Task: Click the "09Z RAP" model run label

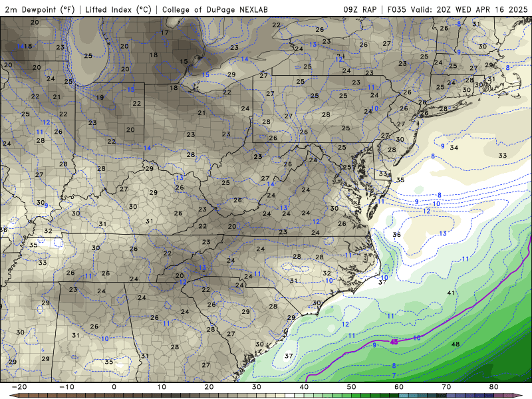Action: click(x=360, y=9)
